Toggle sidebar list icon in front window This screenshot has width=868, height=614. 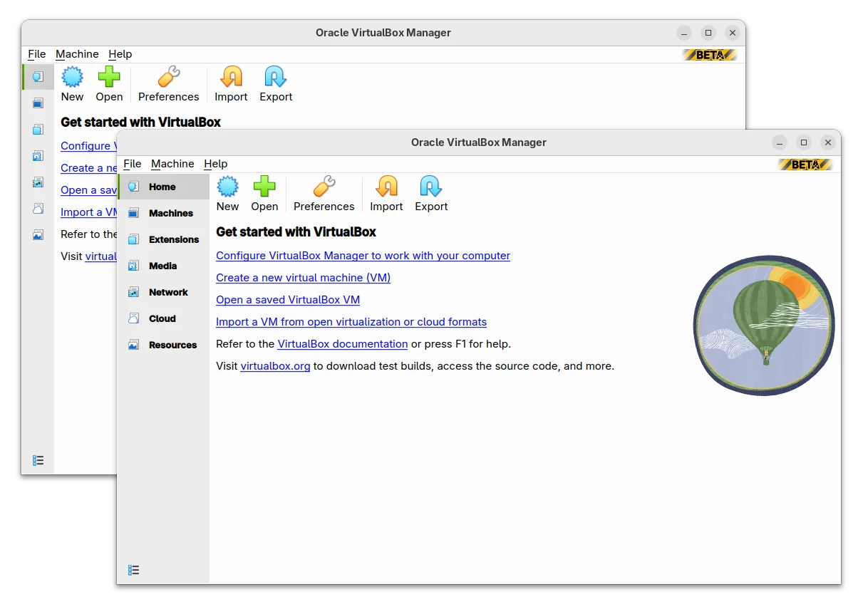[133, 570]
